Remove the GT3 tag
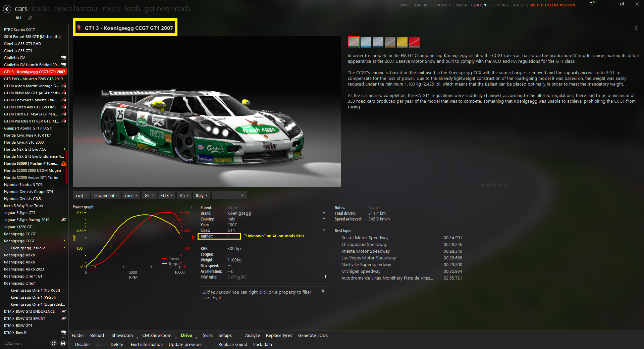The image size is (644, 349). [171, 196]
